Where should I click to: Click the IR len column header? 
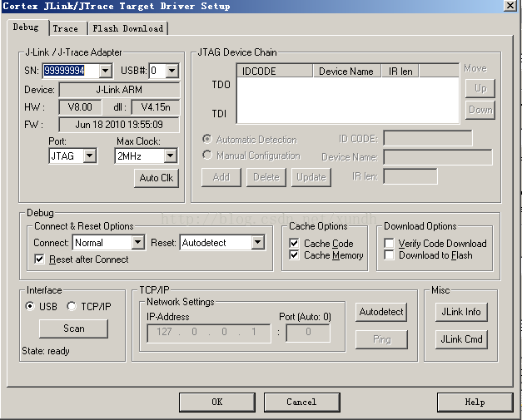[400, 72]
